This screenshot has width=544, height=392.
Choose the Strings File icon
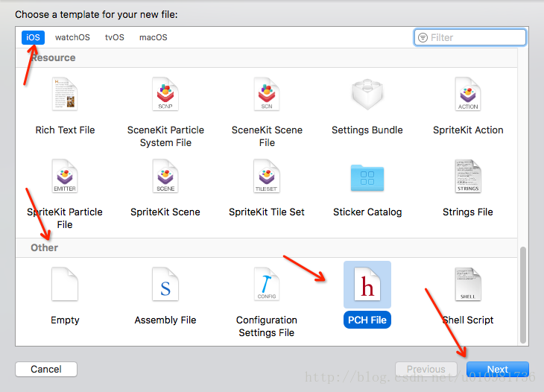click(x=468, y=176)
